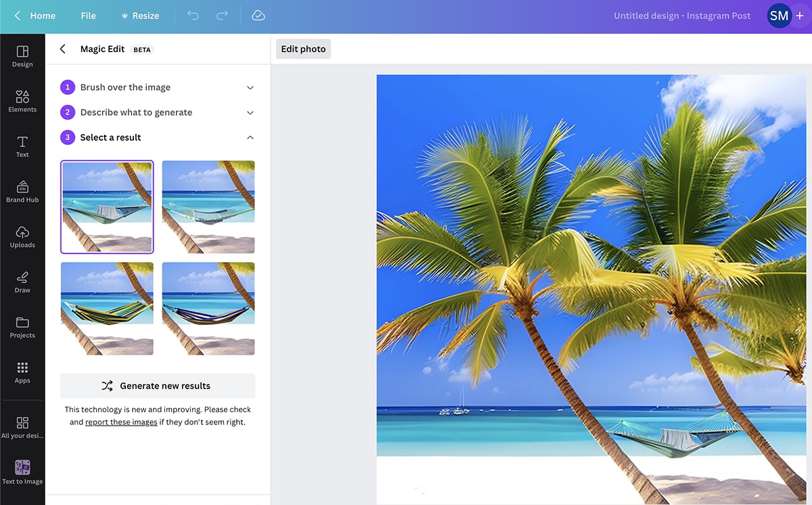
Task: Follow the report these images link
Action: [x=121, y=422]
